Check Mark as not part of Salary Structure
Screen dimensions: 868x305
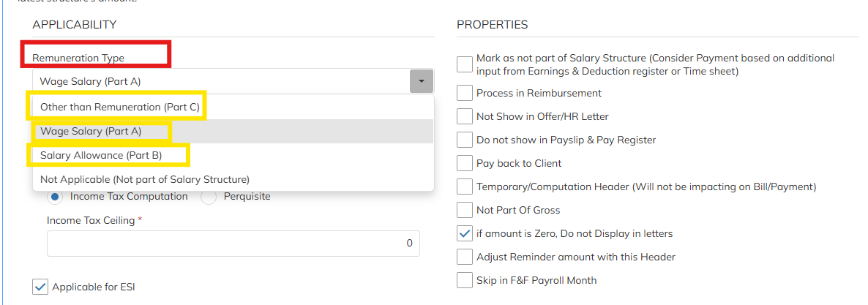click(465, 64)
